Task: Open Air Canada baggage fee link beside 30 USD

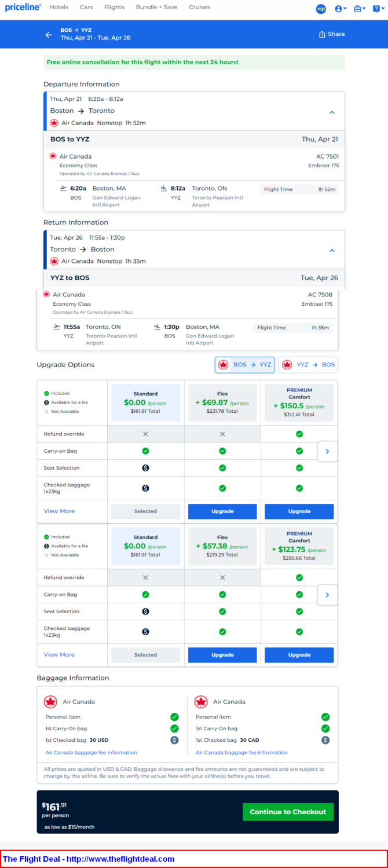Action: [91, 753]
